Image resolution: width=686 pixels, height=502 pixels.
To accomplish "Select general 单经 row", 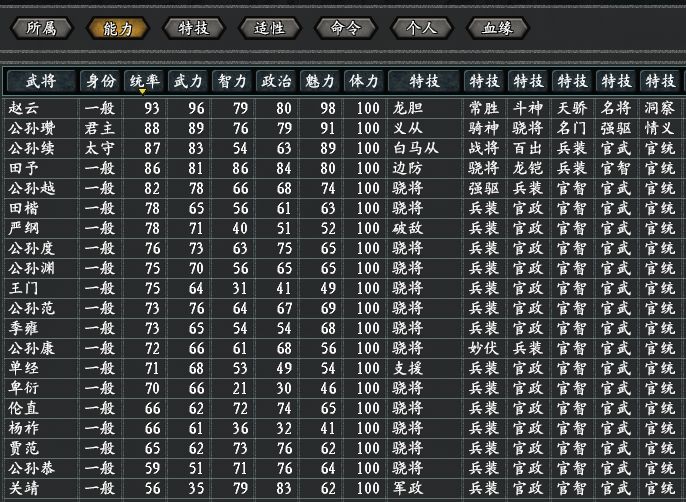I will click(x=343, y=369).
